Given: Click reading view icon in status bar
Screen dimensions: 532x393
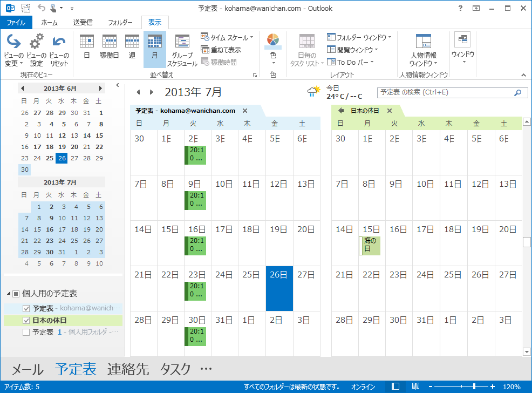Looking at the screenshot, I should pyautogui.click(x=415, y=386).
